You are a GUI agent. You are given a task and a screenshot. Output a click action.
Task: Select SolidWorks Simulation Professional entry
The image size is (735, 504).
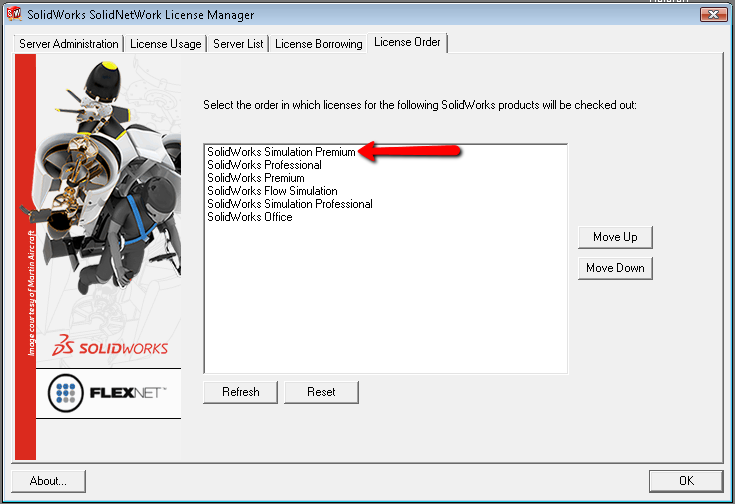tap(290, 204)
